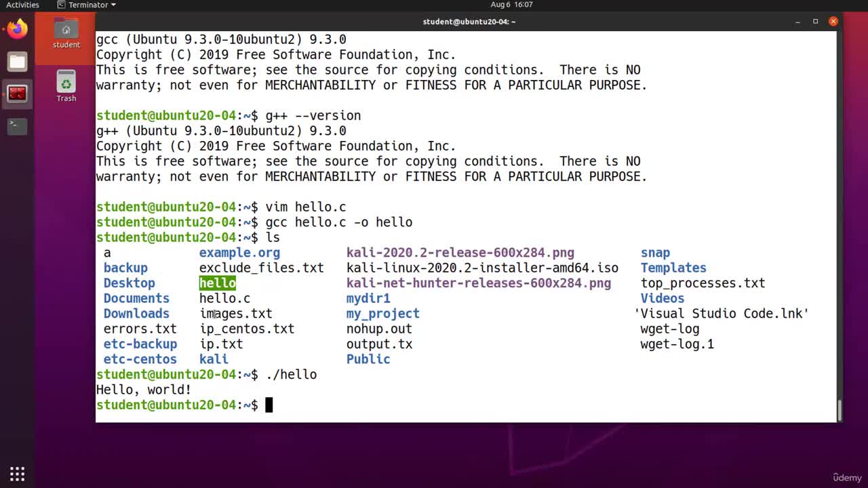The height and width of the screenshot is (488, 868).
Task: Click the Desktop directory name
Action: (x=129, y=283)
